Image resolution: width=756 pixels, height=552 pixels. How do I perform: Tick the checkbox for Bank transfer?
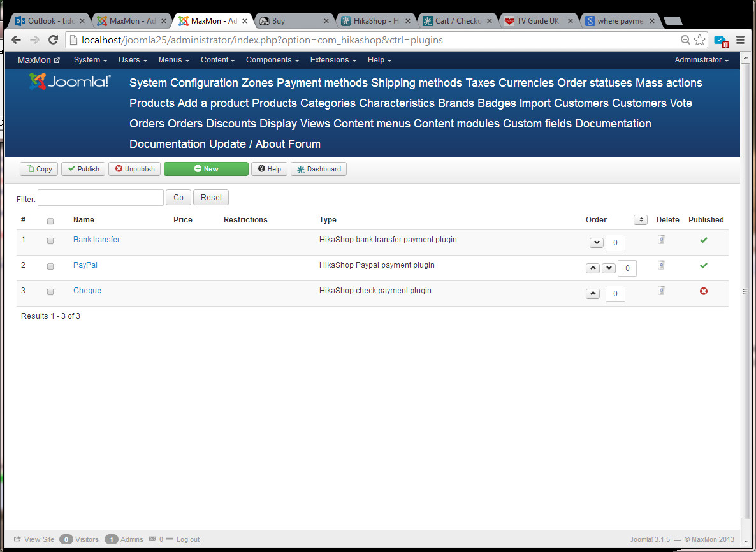50,241
